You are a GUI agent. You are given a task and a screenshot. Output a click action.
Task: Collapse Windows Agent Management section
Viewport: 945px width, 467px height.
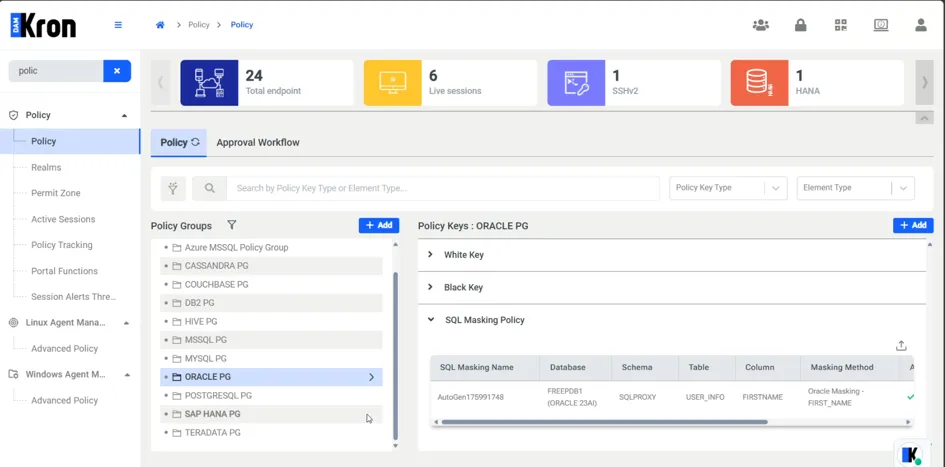pyautogui.click(x=127, y=375)
